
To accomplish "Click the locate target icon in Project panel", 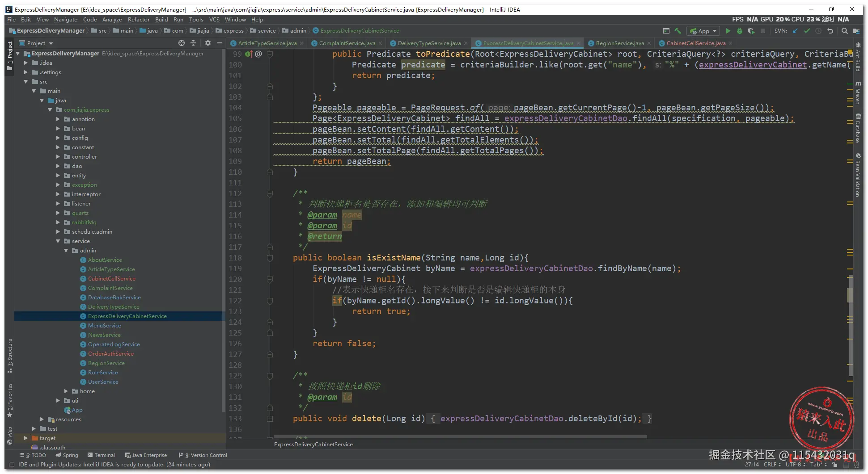I will tap(182, 43).
